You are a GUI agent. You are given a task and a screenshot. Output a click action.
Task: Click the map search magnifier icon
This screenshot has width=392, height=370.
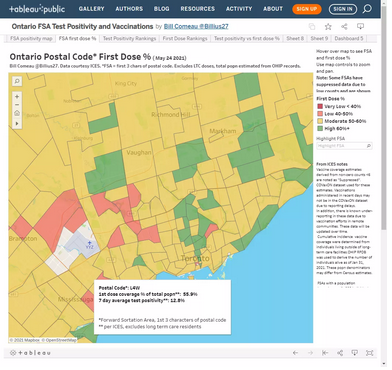point(17,81)
